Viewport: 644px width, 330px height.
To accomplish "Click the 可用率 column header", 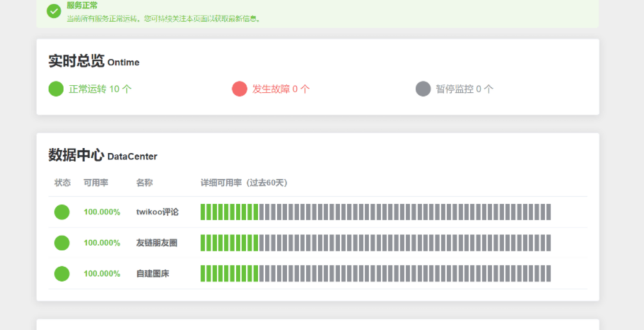I will click(96, 183).
